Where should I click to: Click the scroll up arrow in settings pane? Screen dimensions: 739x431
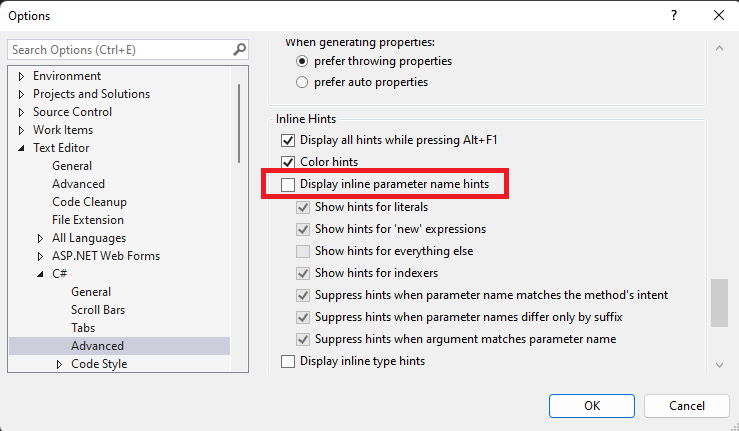click(719, 48)
